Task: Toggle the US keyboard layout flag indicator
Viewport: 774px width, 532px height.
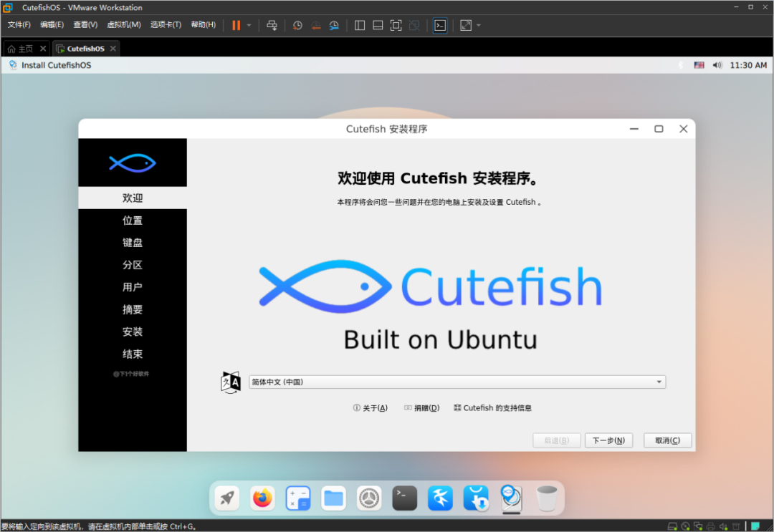Action: (699, 65)
